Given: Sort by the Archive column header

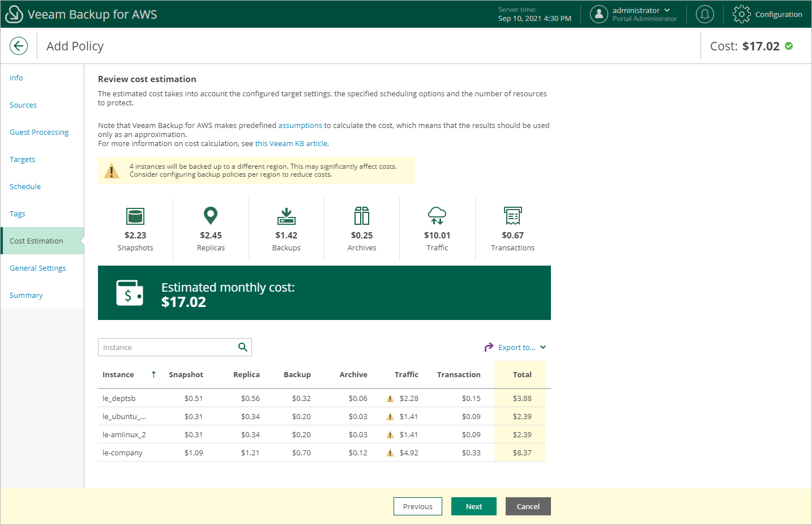Looking at the screenshot, I should (x=353, y=374).
